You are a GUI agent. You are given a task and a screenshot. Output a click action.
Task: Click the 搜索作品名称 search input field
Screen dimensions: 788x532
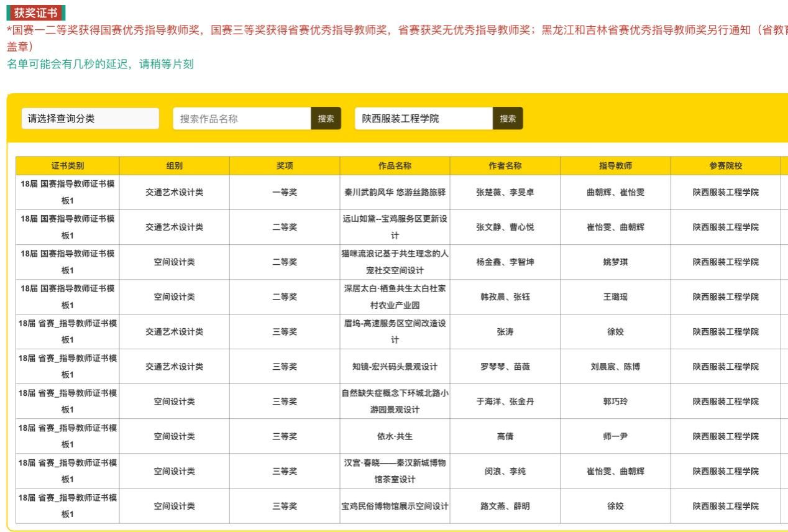[x=242, y=119]
